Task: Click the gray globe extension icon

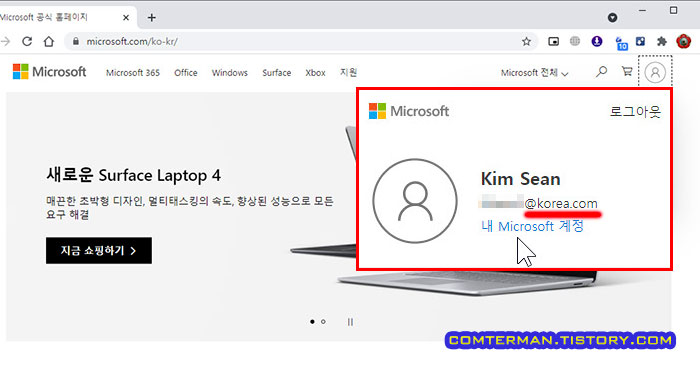Action: tap(575, 41)
